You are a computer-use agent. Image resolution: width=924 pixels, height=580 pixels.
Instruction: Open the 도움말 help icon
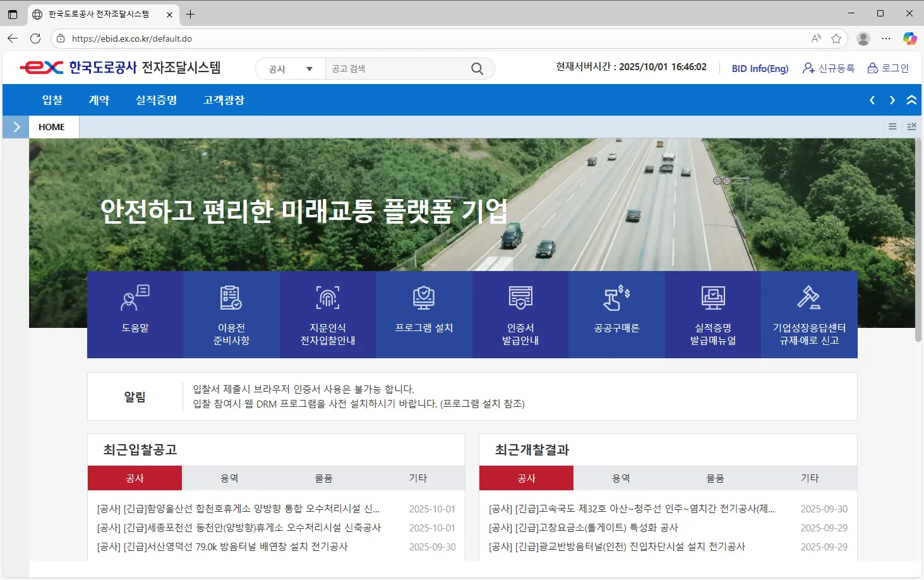135,310
